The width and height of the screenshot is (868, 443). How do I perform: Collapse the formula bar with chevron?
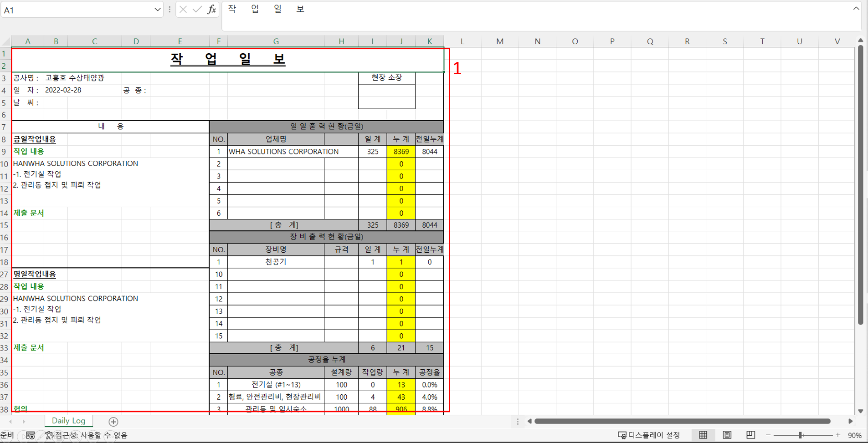click(x=856, y=9)
